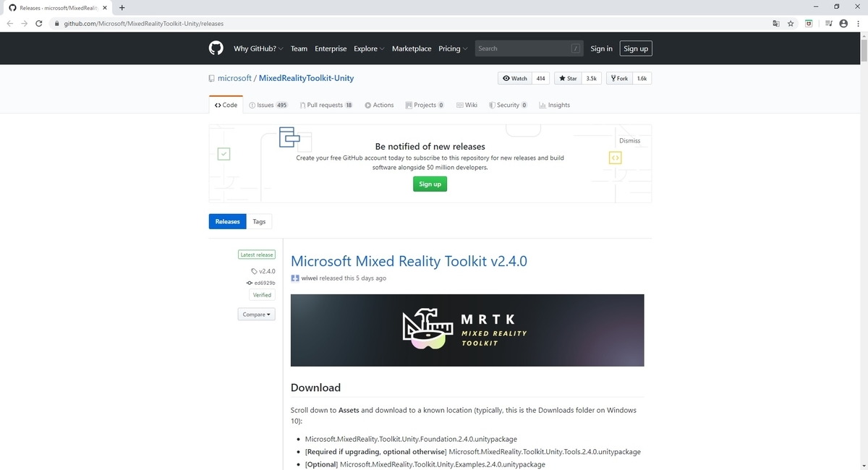Viewport: 868px width, 470px height.
Task: Open the translate icon in the address bar
Action: click(775, 23)
